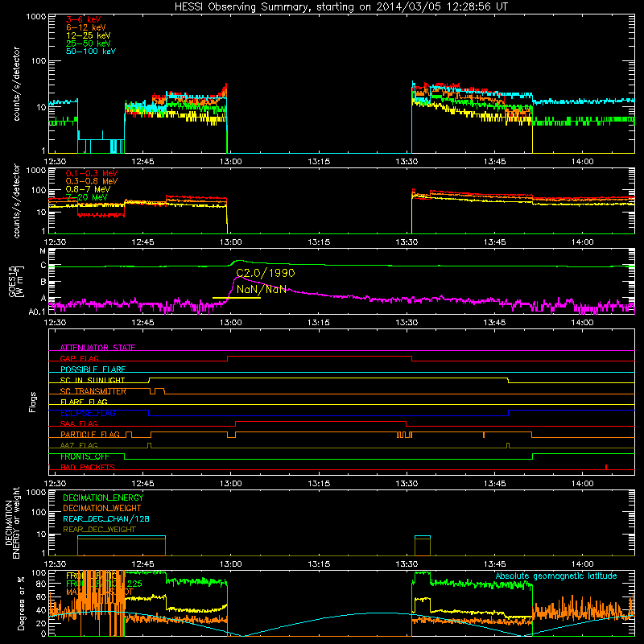Click the cyan 50-100 keV legend label
Image resolution: width=644 pixels, height=644 pixels.
[x=91, y=52]
